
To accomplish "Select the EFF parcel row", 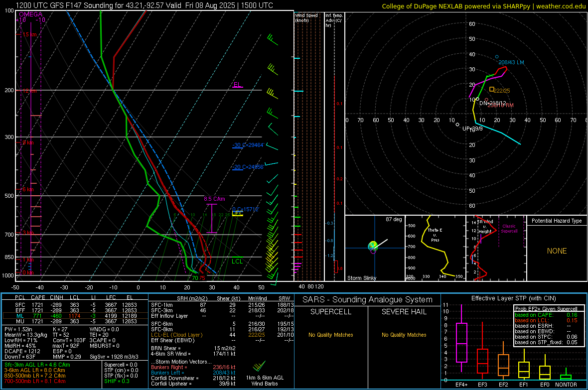I will tap(75, 310).
